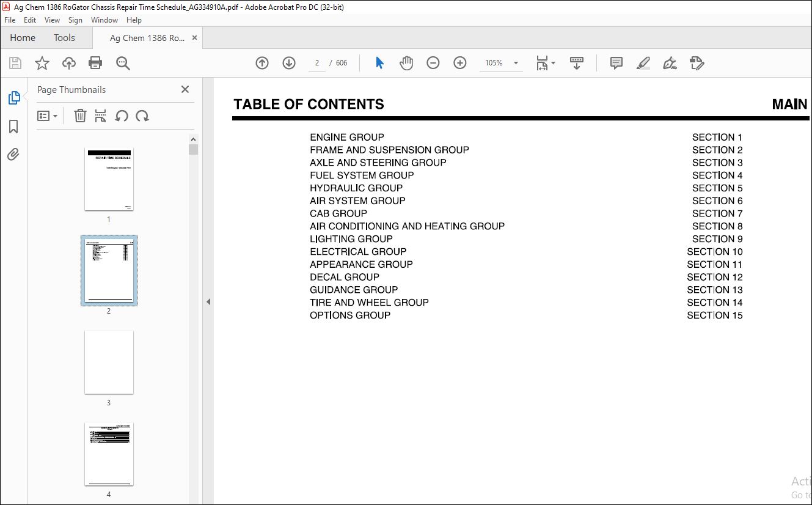Open the Edit menu
812x505 pixels.
click(30, 20)
